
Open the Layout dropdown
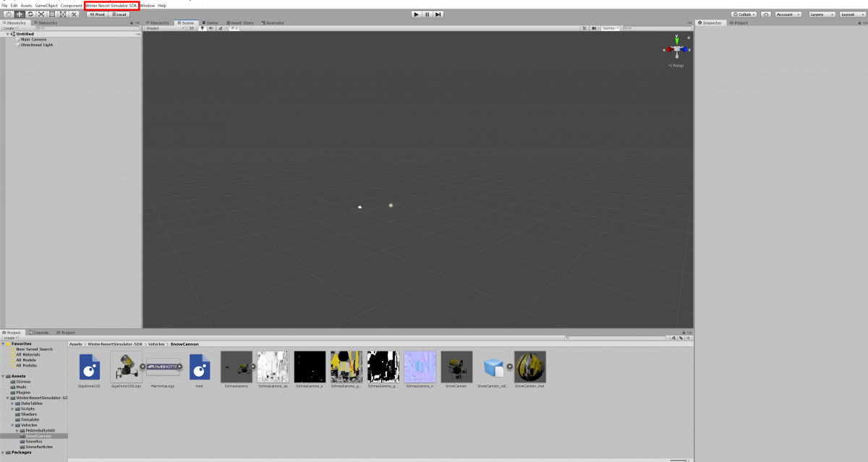tap(851, 14)
